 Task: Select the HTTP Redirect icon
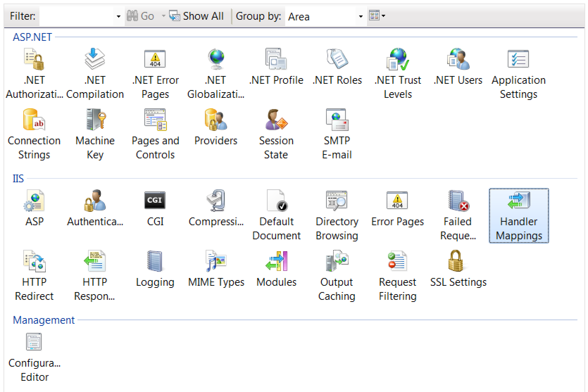[34, 261]
